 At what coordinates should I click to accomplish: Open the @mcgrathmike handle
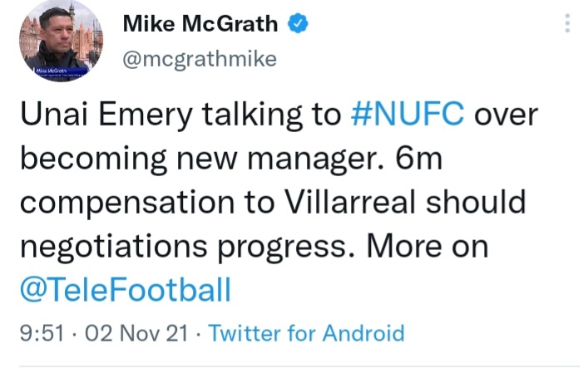click(200, 59)
